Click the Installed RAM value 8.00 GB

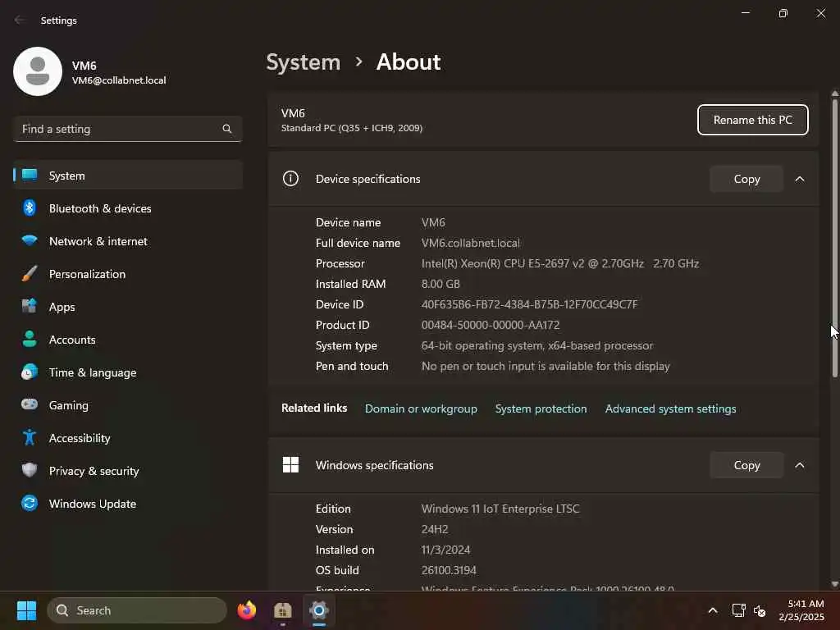coord(441,284)
